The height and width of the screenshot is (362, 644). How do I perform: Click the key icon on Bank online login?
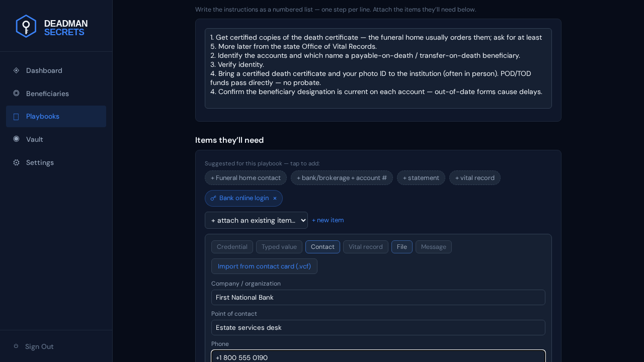(213, 198)
